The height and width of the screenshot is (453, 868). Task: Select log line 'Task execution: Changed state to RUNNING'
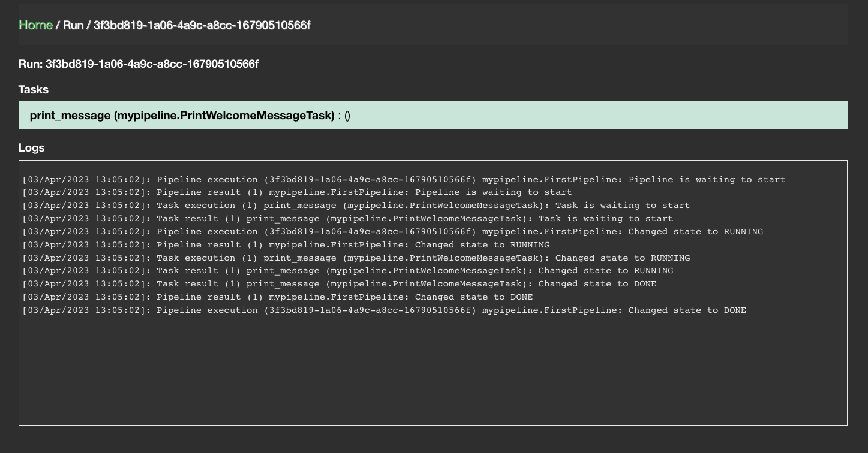pos(356,258)
